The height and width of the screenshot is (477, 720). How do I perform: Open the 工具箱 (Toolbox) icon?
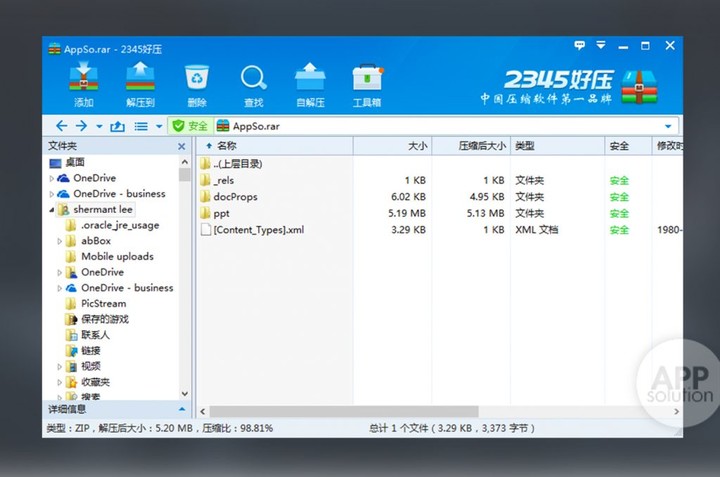[x=367, y=77]
